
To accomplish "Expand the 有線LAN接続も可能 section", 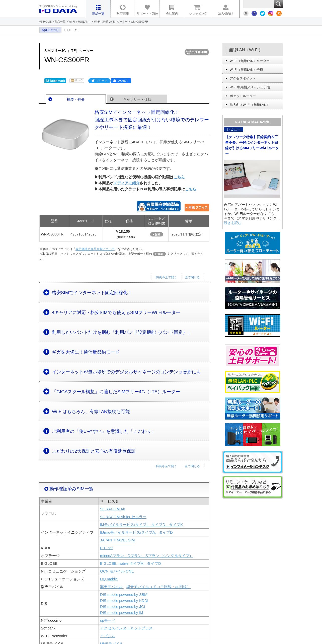I will (x=124, y=412).
